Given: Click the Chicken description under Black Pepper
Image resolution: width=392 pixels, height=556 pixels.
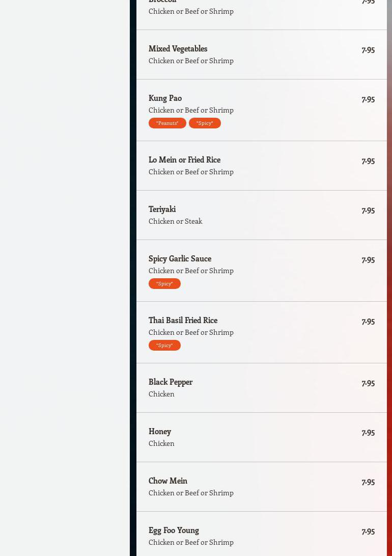Looking at the screenshot, I should tap(161, 394).
